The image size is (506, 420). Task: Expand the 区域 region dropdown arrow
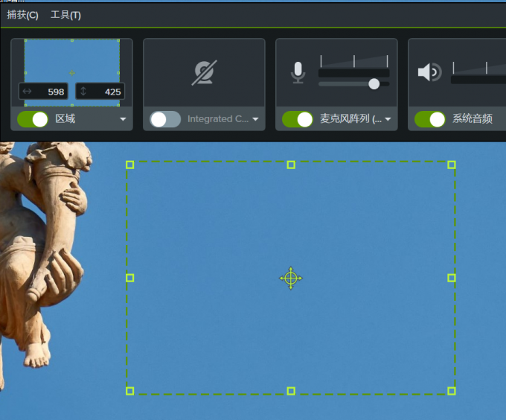pos(123,119)
